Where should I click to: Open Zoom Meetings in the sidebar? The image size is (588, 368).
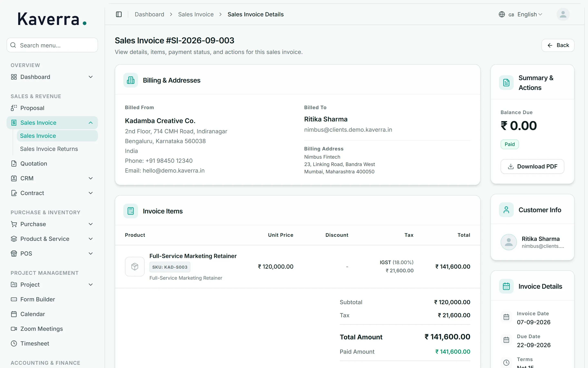tap(52, 329)
